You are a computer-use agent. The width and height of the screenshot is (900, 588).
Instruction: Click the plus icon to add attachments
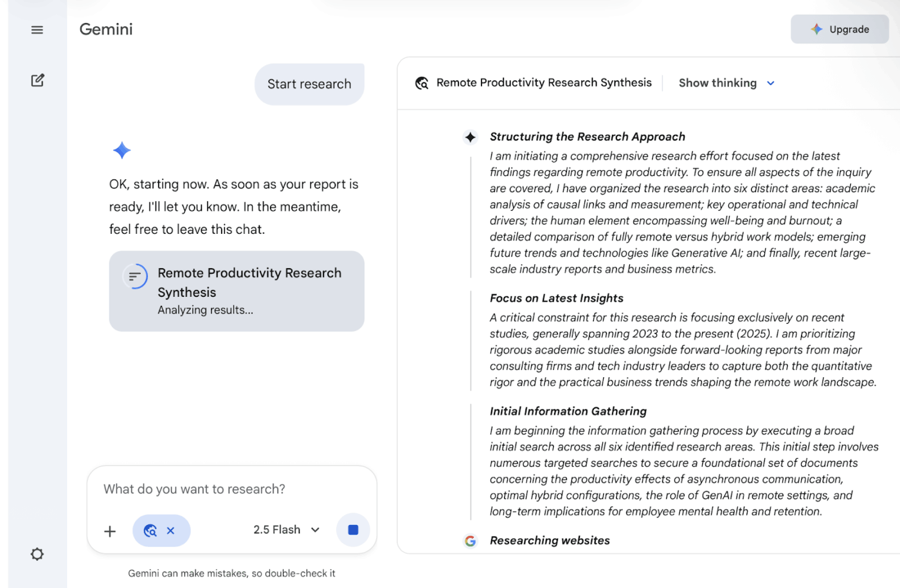click(109, 531)
